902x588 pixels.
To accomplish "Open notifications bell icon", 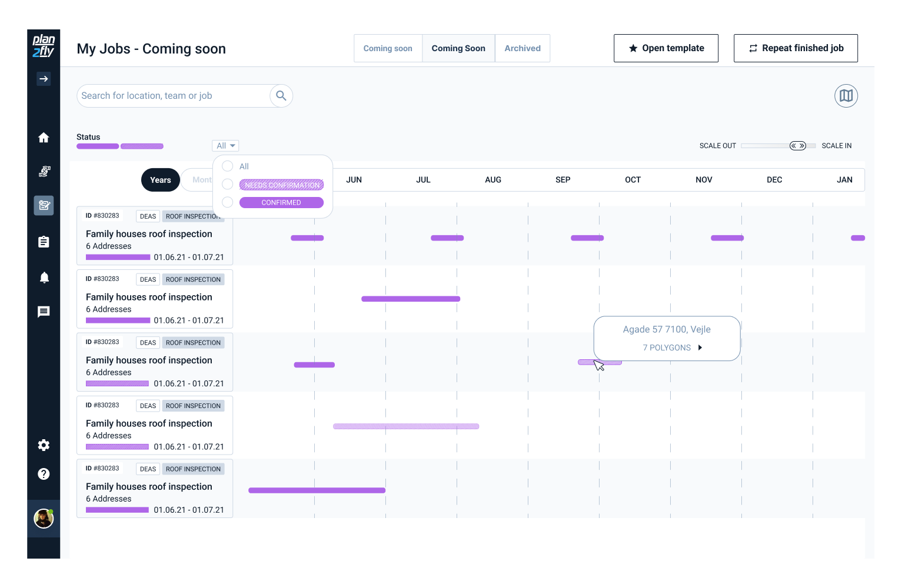I will tap(44, 277).
